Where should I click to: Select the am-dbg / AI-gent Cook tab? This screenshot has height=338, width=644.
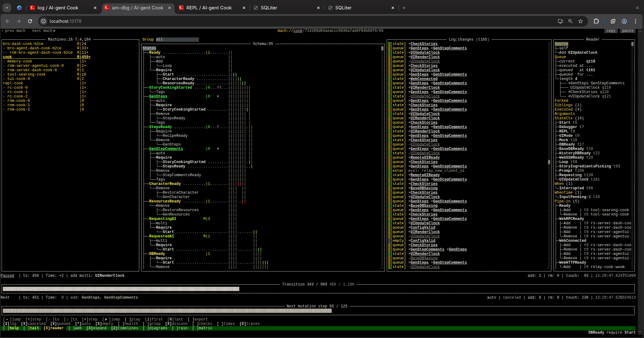[x=138, y=8]
